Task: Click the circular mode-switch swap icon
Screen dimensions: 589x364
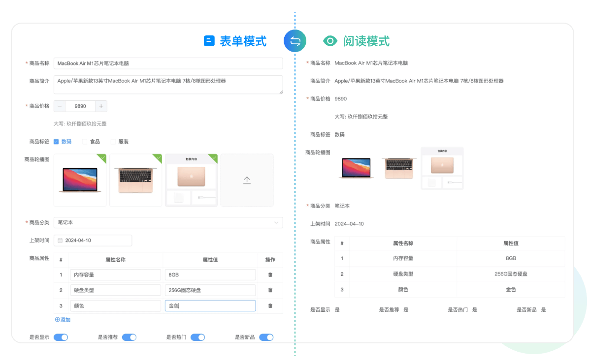Action: [295, 41]
